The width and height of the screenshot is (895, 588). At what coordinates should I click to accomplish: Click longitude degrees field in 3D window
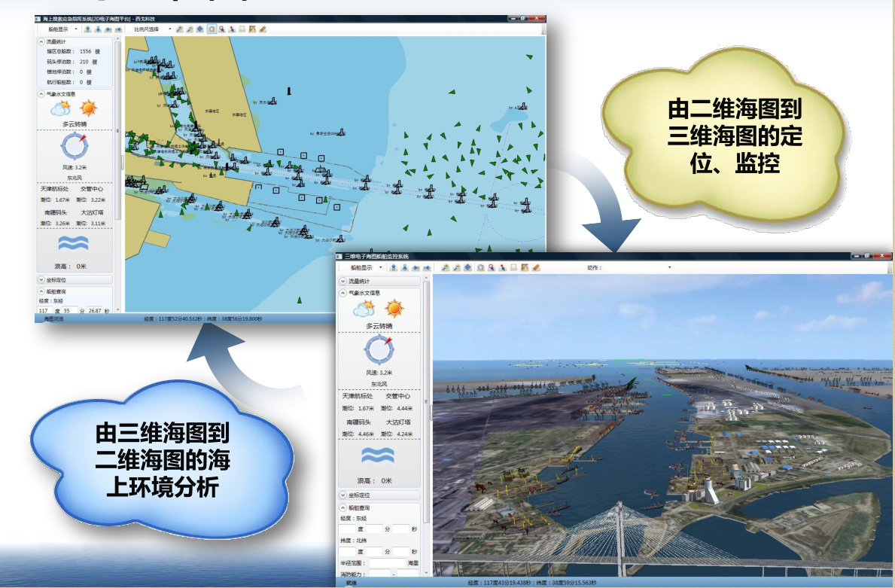347,529
